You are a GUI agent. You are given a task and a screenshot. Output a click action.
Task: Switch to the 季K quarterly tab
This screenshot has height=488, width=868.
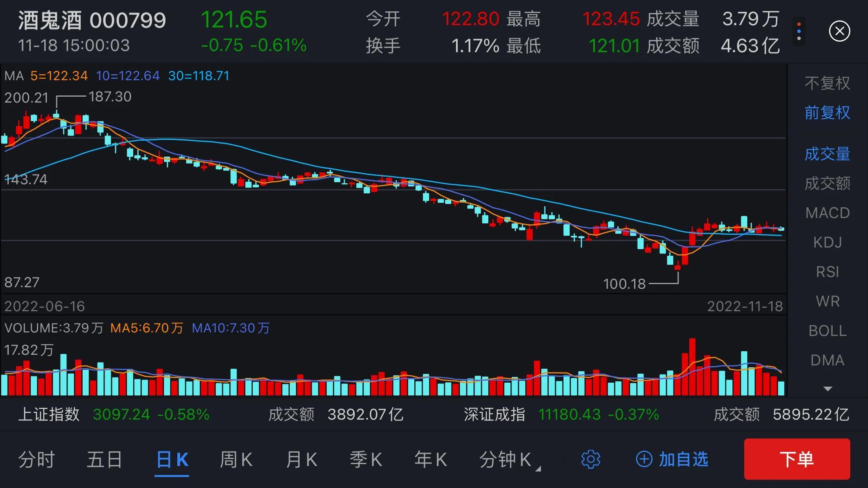tap(366, 459)
